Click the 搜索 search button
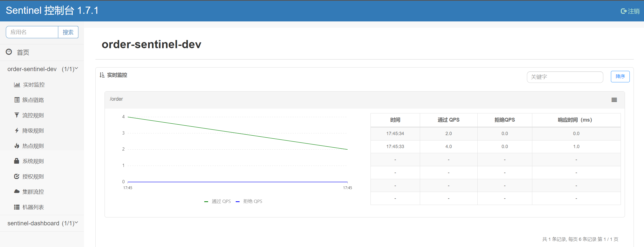The width and height of the screenshot is (644, 247). [x=68, y=32]
